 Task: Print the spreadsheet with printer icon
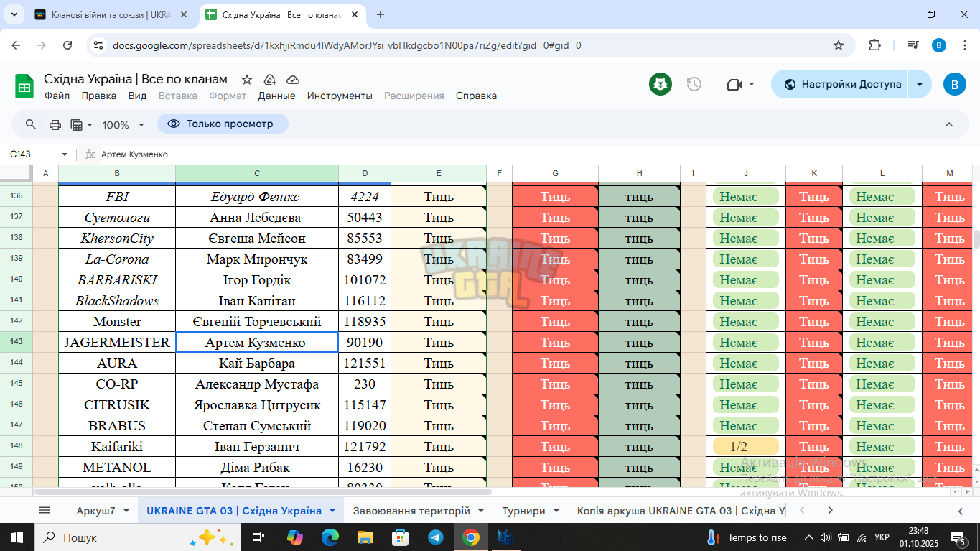tap(55, 124)
